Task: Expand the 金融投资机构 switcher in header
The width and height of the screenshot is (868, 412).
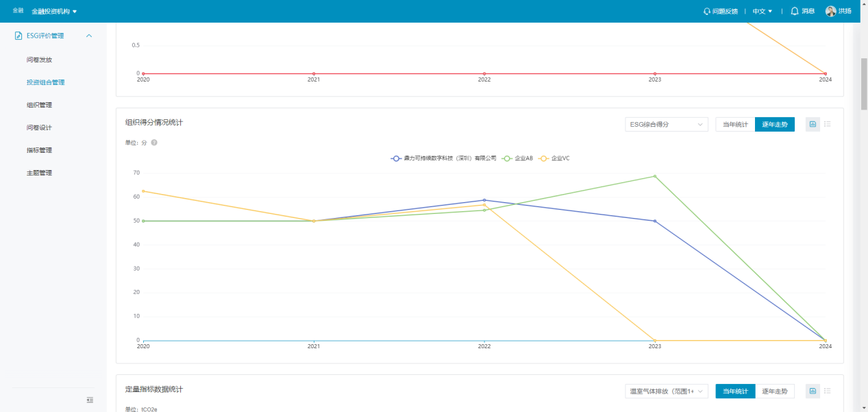Action: pos(54,12)
